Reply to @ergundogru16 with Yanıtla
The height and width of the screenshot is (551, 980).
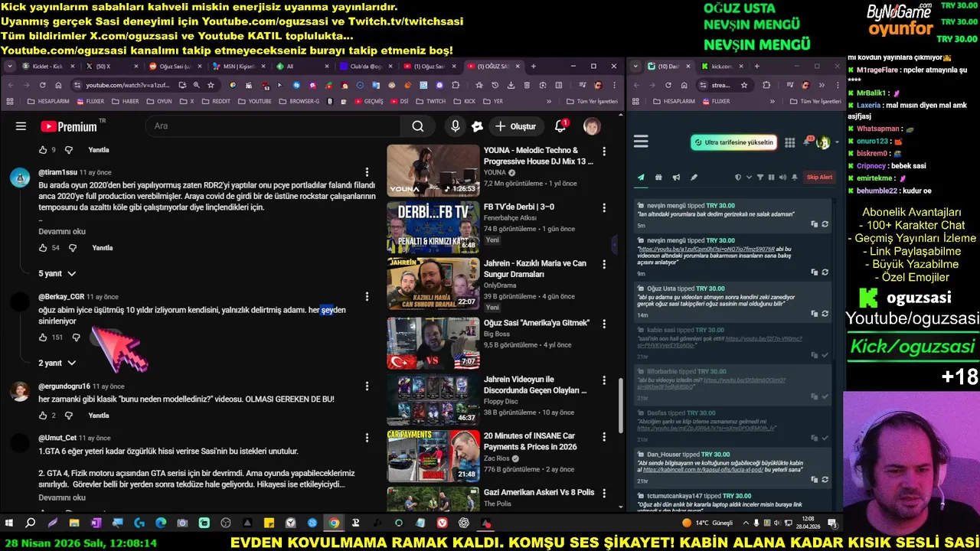tap(99, 416)
